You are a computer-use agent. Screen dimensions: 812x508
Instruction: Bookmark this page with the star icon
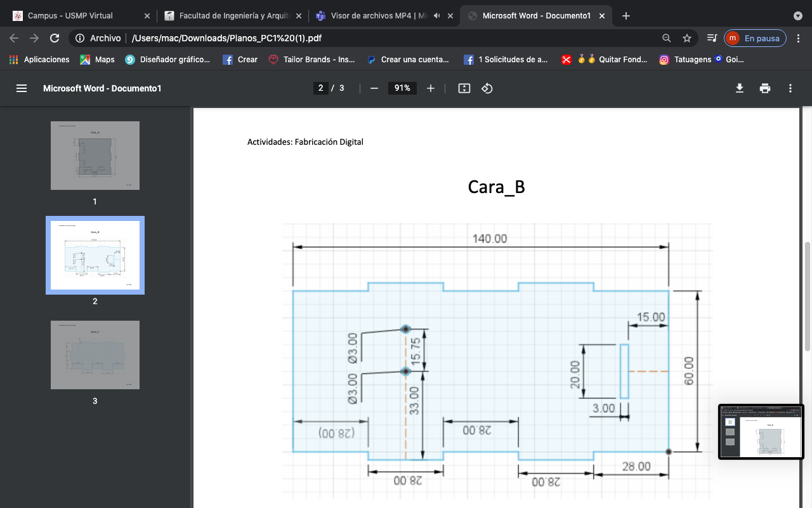(687, 38)
